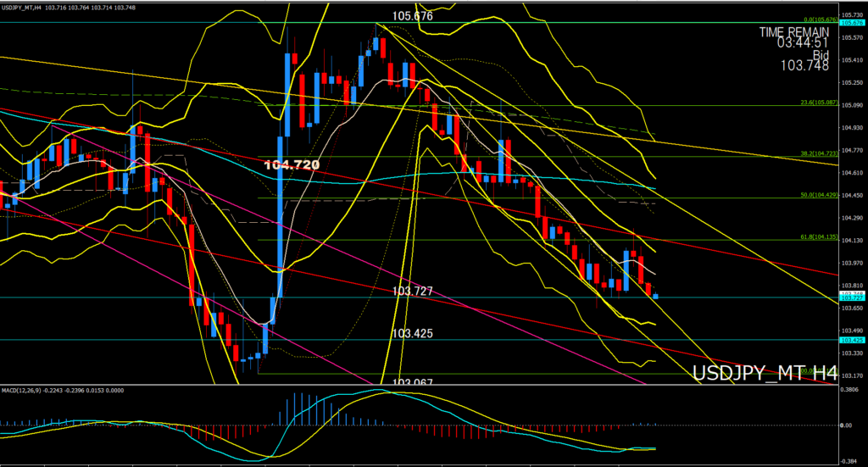Click 103.970 on the price axis
868x467 pixels.
[x=852, y=263]
